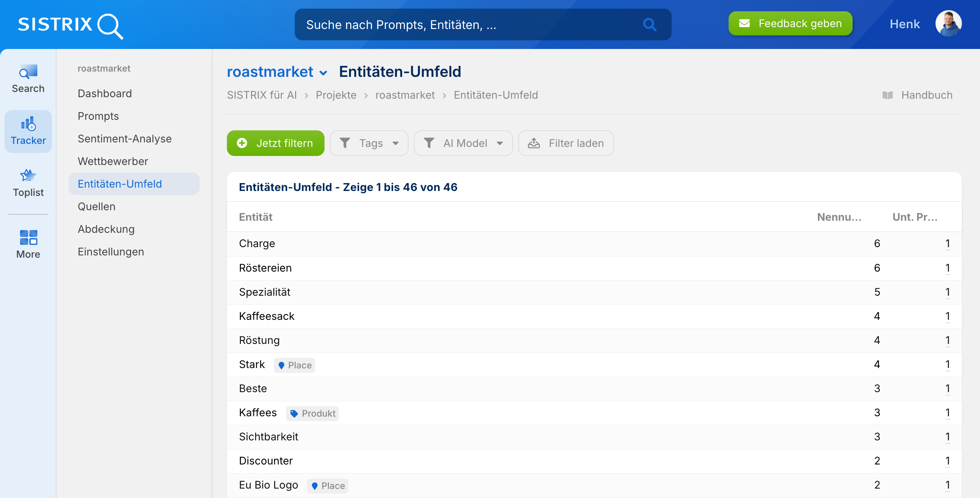The width and height of the screenshot is (980, 498).
Task: Click the Handbuch book icon
Action: pyautogui.click(x=887, y=95)
